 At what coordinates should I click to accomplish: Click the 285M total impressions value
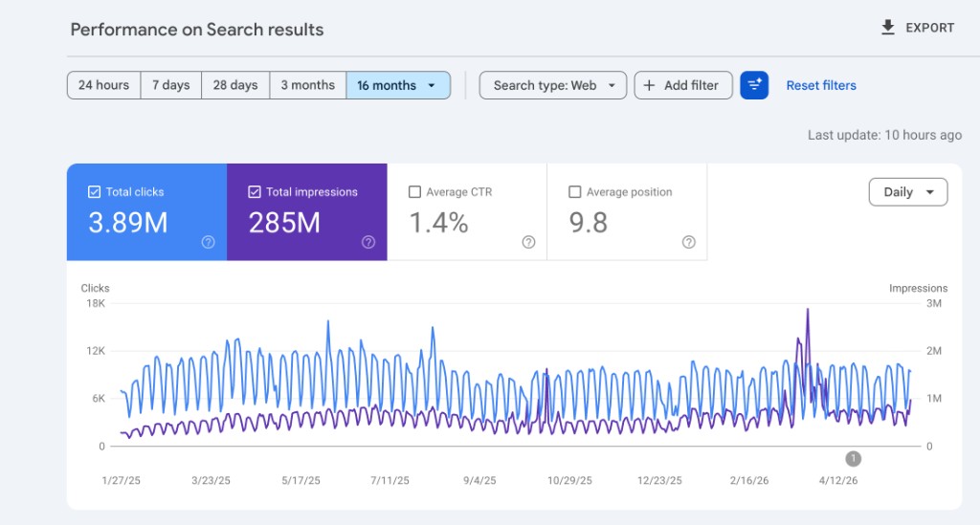[x=284, y=223]
